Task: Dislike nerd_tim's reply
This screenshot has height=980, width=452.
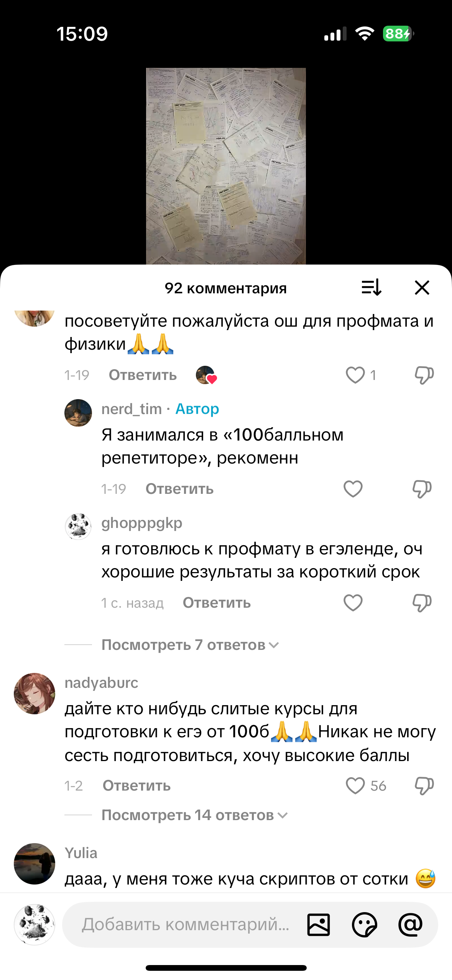Action: [422, 489]
